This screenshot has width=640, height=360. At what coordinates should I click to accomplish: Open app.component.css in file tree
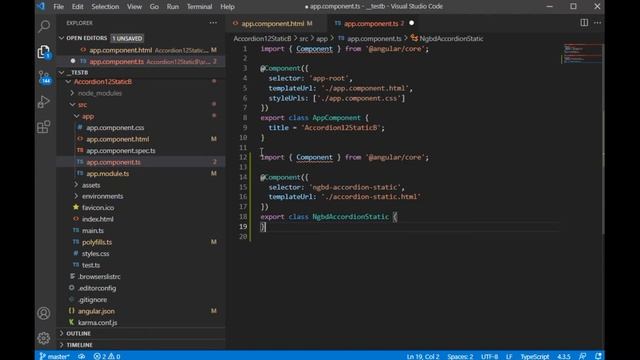point(115,128)
